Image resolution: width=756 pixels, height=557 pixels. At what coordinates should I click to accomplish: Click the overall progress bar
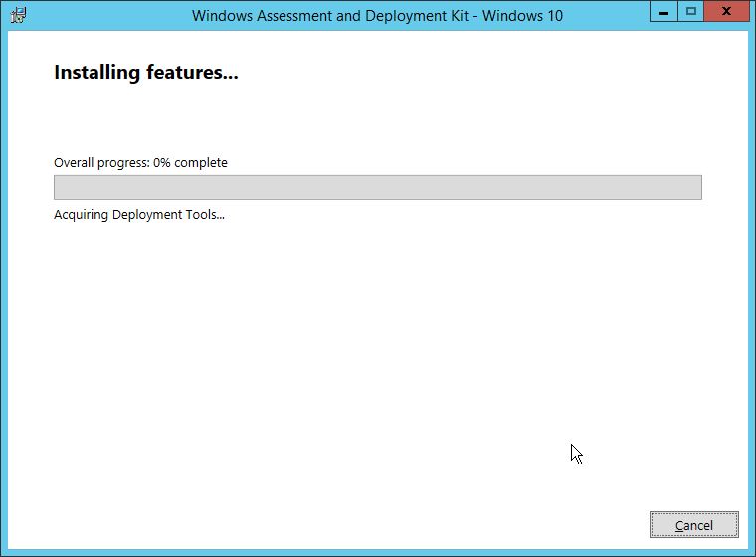pyautogui.click(x=378, y=187)
